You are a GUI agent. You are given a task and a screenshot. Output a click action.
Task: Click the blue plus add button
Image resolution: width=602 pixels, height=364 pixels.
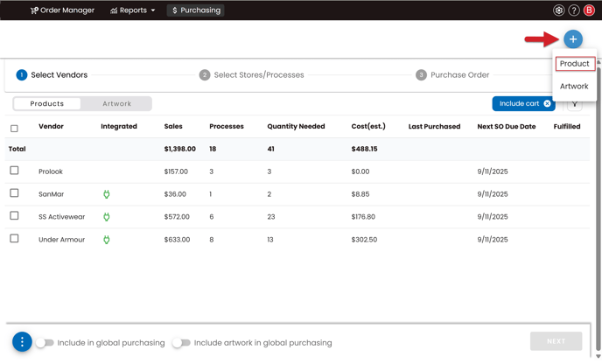pyautogui.click(x=573, y=39)
